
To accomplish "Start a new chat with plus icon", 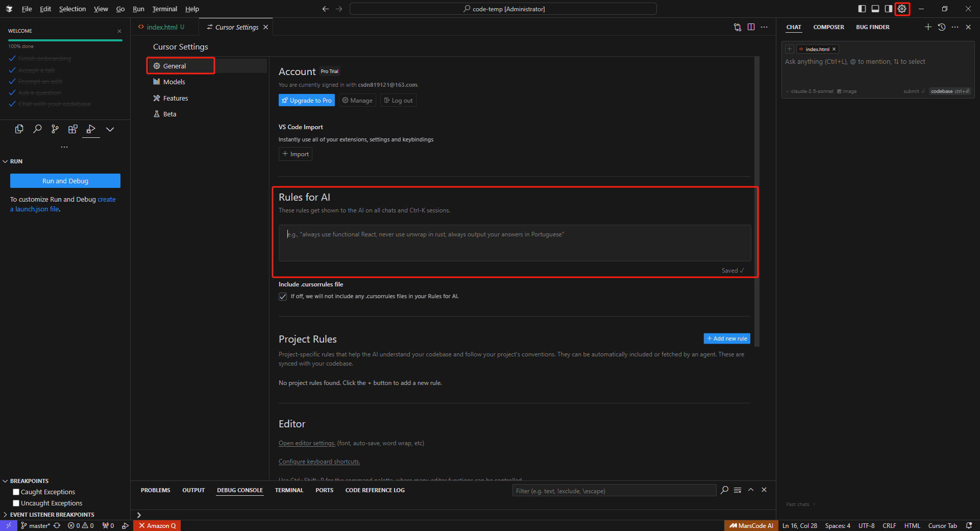I will (928, 27).
